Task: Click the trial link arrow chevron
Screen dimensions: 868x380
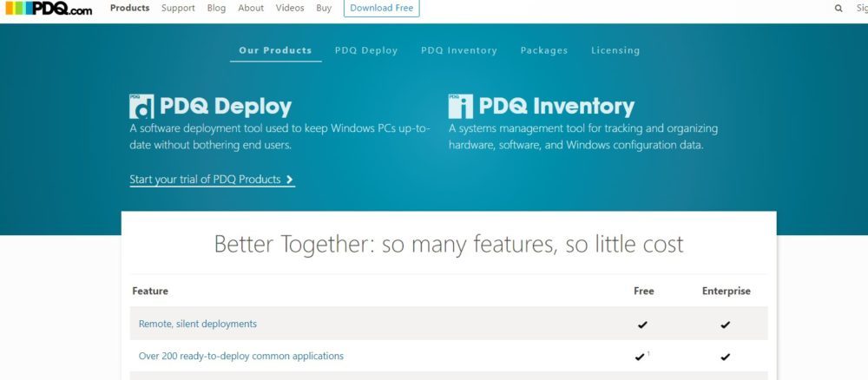Action: coord(290,180)
